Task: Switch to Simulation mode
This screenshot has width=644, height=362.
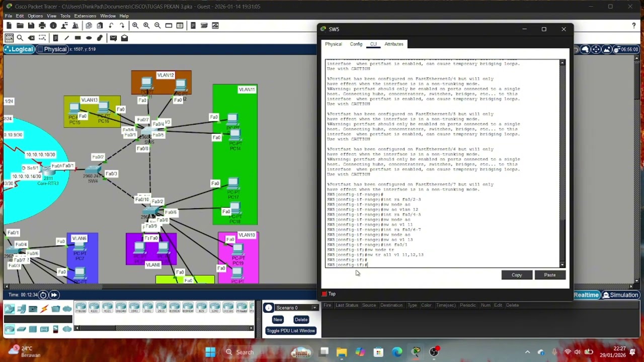Action: (x=620, y=295)
